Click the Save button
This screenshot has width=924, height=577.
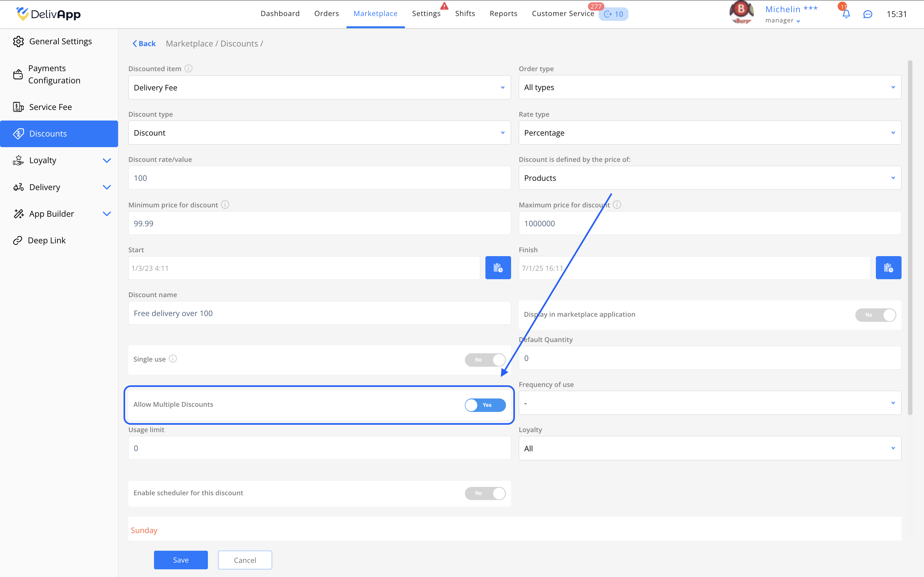(x=181, y=560)
